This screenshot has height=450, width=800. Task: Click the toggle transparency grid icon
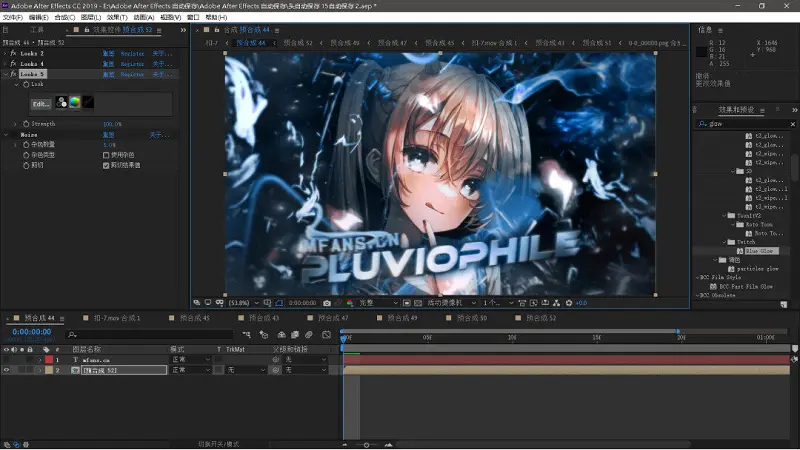click(418, 303)
